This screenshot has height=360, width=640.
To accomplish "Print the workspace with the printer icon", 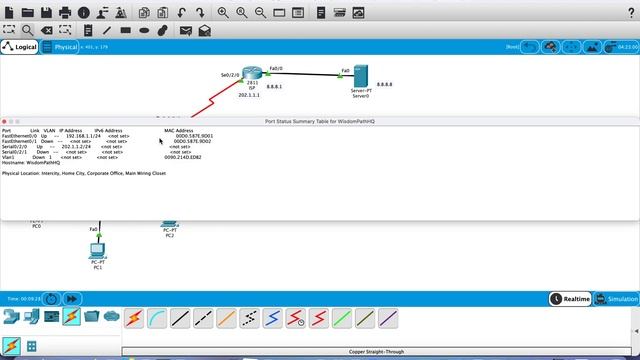I will point(65,13).
